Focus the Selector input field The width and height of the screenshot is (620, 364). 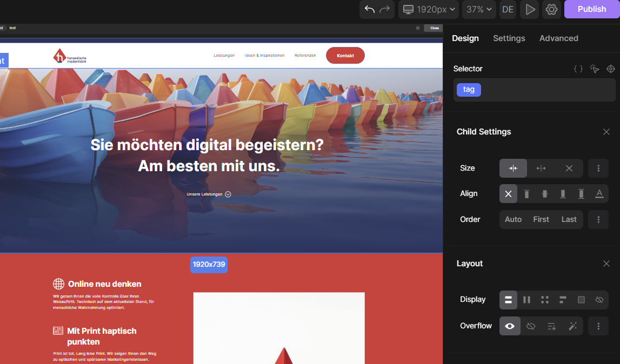point(534,90)
